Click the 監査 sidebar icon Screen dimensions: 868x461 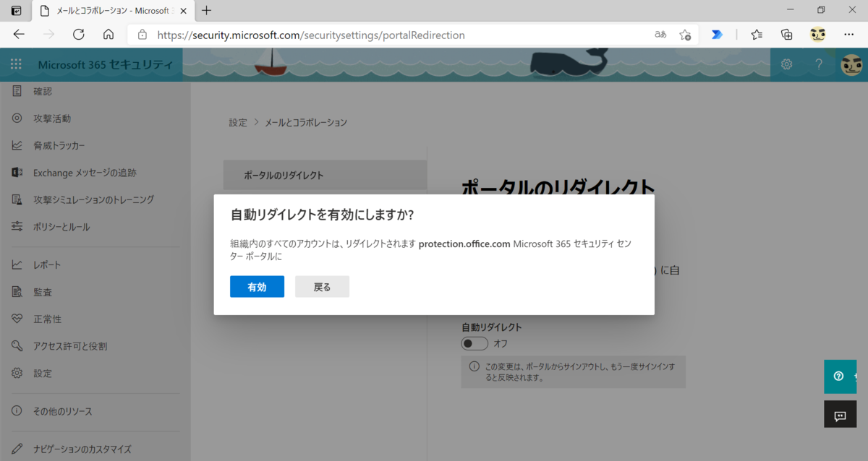click(17, 292)
